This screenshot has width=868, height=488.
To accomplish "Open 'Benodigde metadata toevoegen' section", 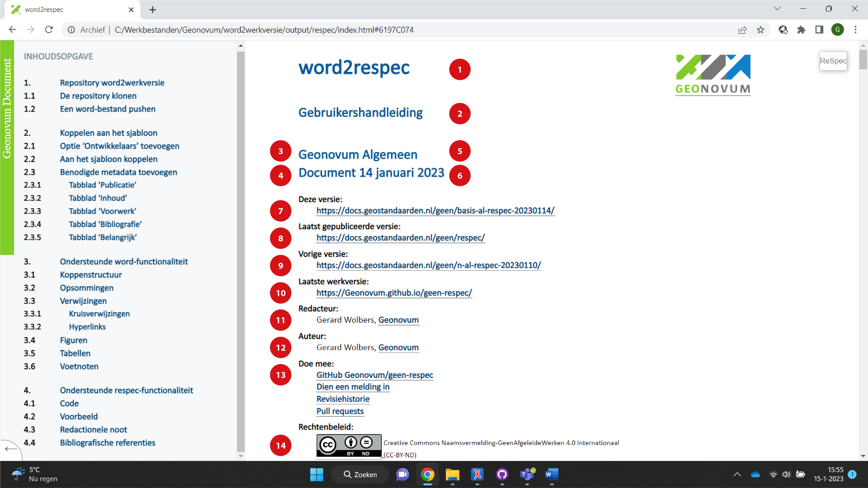I will tap(118, 172).
